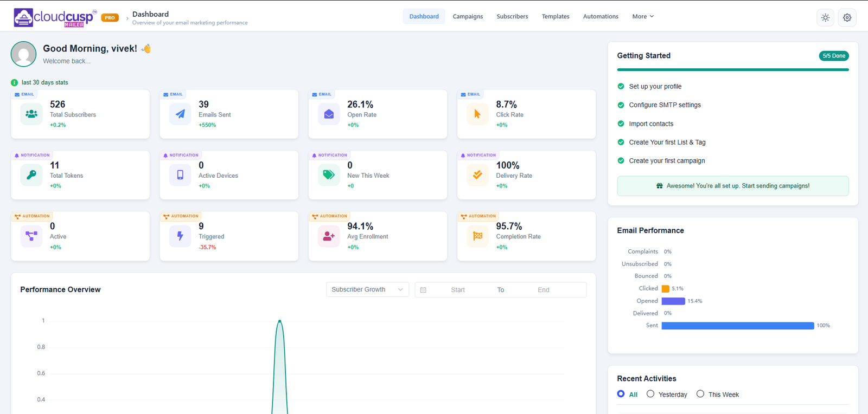Click the End date input field
Image resolution: width=868 pixels, height=414 pixels.
click(544, 290)
